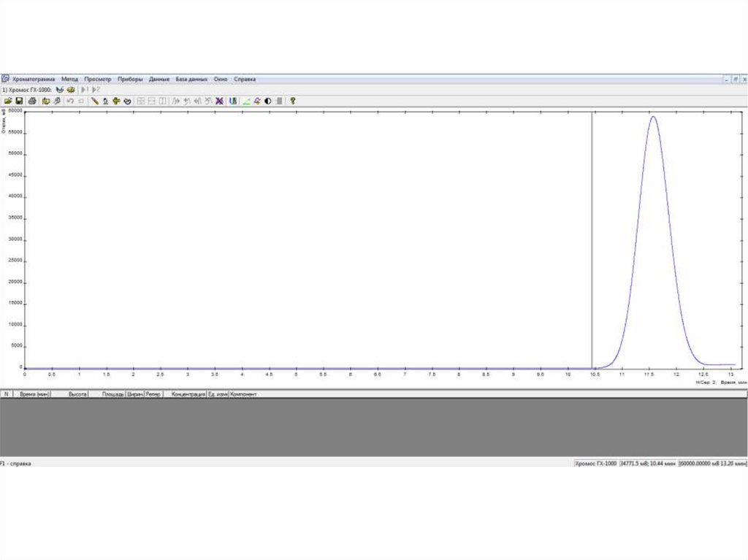Open the Хроматограмма menu

[x=34, y=79]
